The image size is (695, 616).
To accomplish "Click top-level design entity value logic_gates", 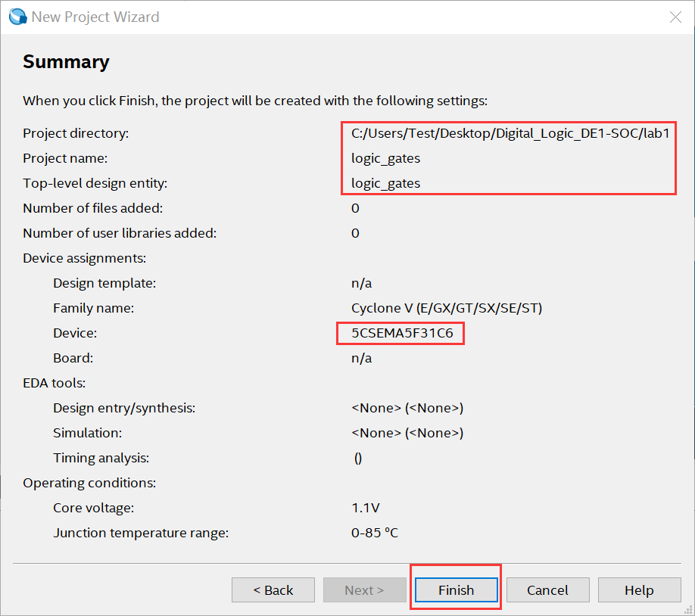I will tap(385, 183).
